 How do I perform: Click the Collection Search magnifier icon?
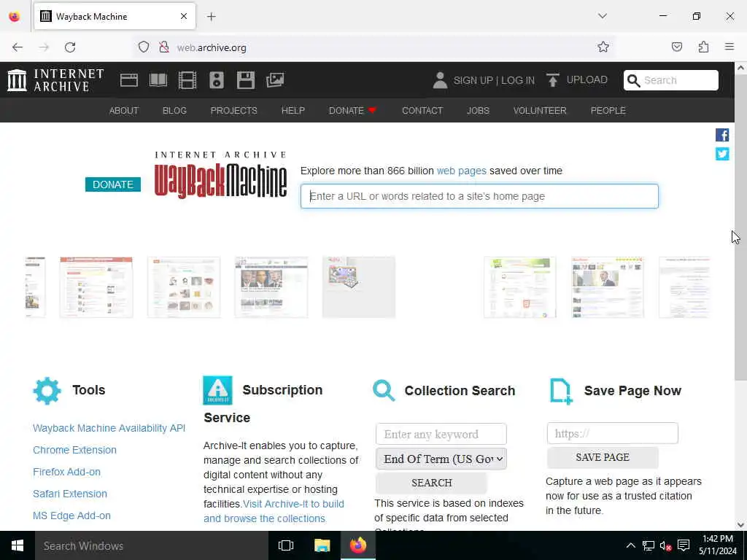(x=384, y=391)
